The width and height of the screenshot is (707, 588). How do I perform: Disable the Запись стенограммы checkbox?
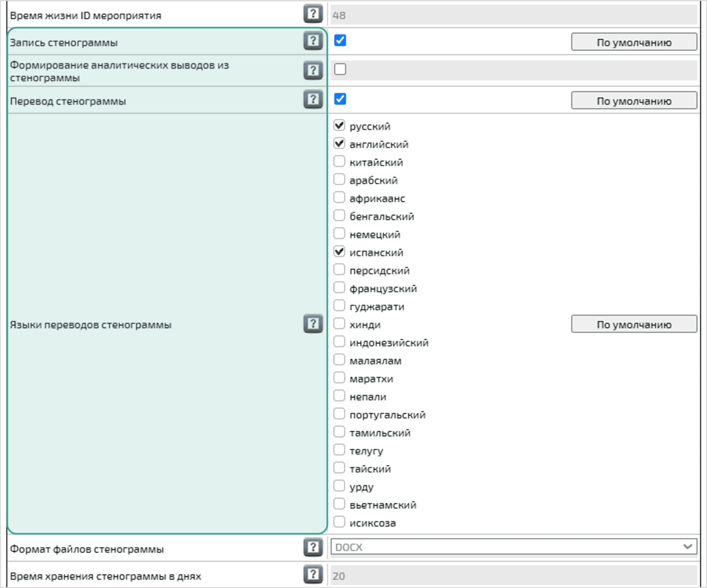[340, 40]
